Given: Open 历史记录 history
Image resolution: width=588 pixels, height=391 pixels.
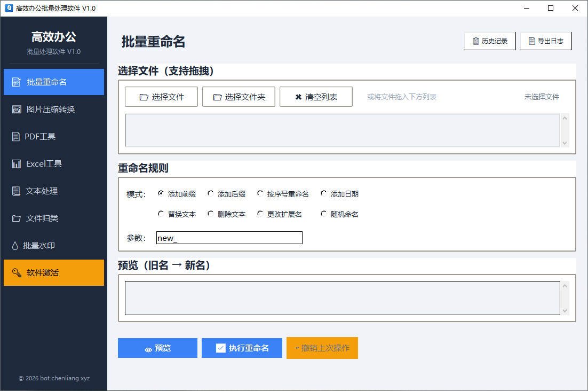Looking at the screenshot, I should pyautogui.click(x=490, y=41).
